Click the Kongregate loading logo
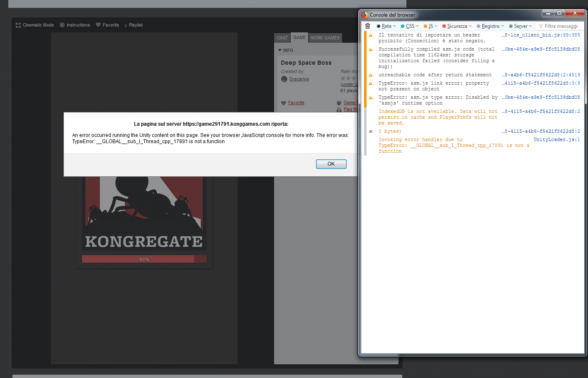 click(x=144, y=213)
